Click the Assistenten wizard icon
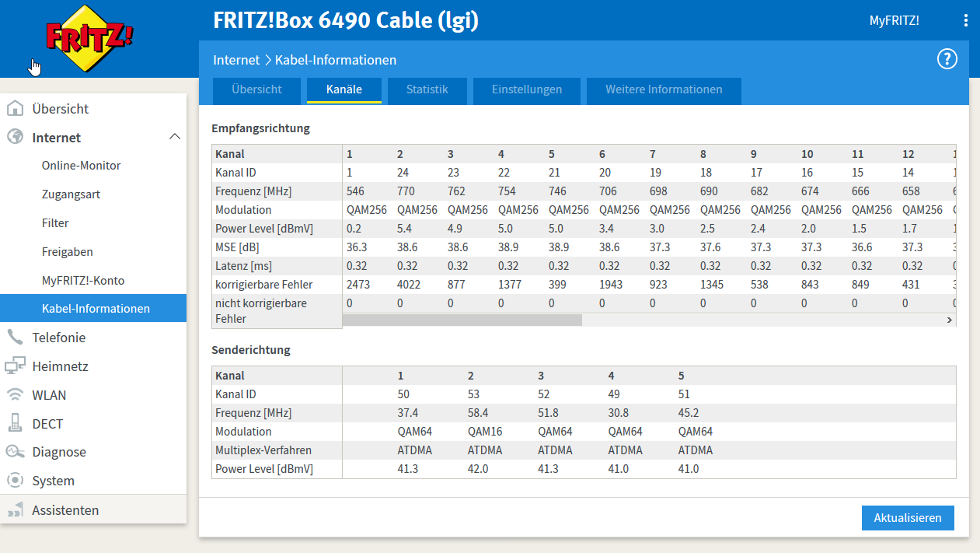 [x=15, y=510]
